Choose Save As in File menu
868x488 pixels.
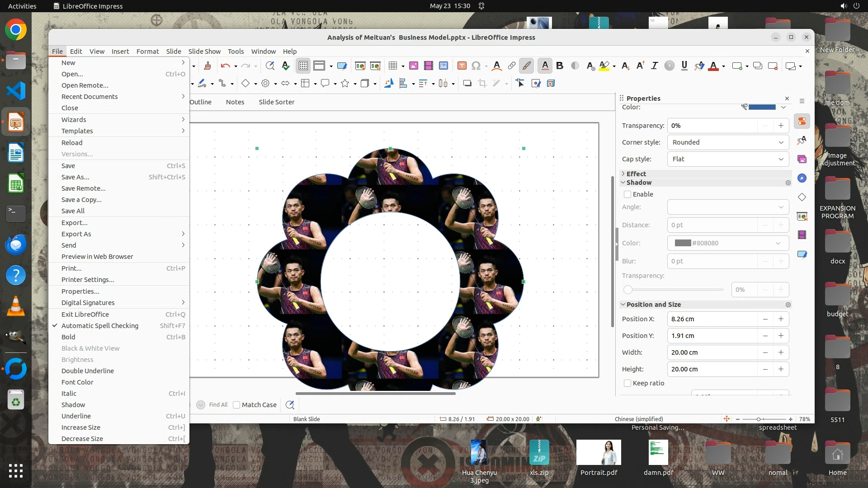tap(75, 177)
